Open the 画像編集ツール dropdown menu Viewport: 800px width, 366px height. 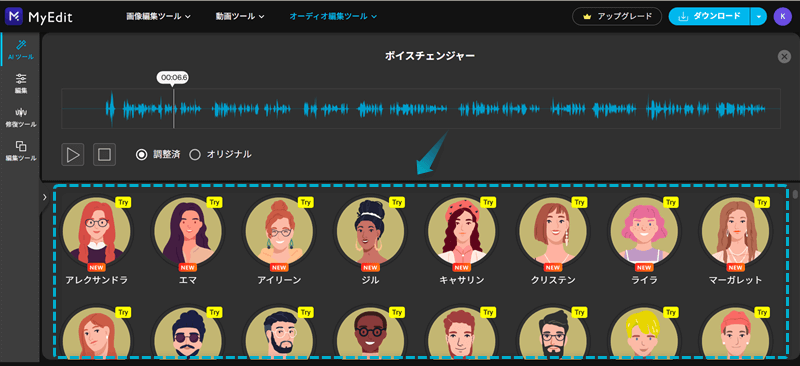[159, 16]
